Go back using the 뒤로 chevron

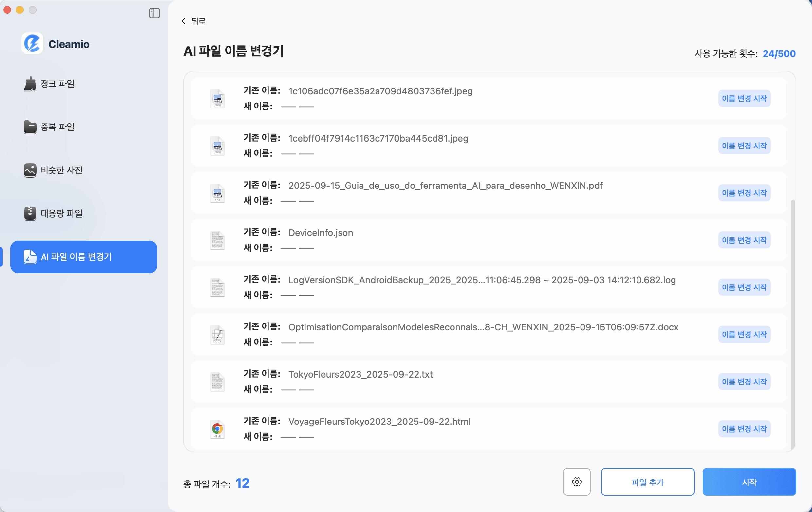(183, 21)
